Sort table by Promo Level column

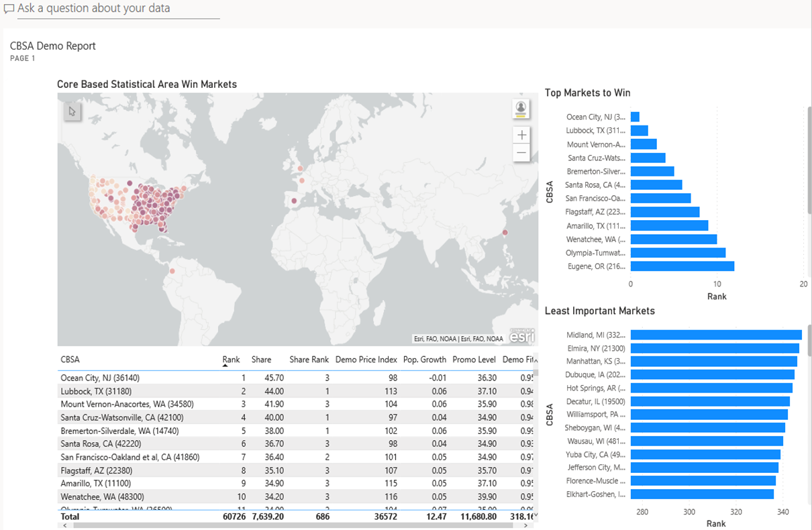tap(474, 360)
